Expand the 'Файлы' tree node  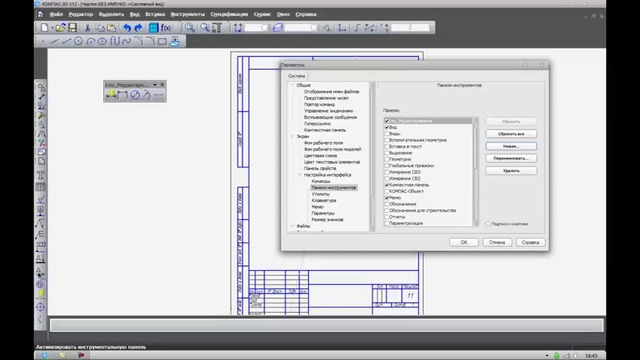(x=292, y=226)
